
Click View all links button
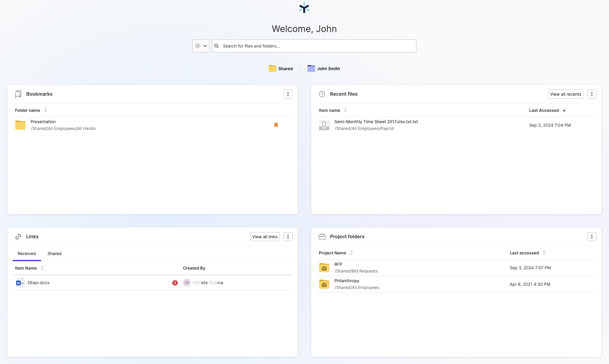265,237
